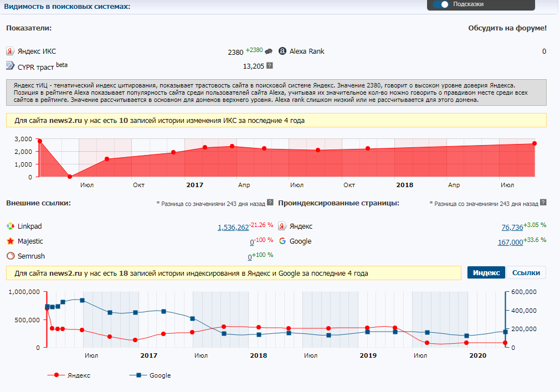This screenshot has width=560, height=392.
Task: Click the gray тИЦ description box
Action: [x=276, y=92]
